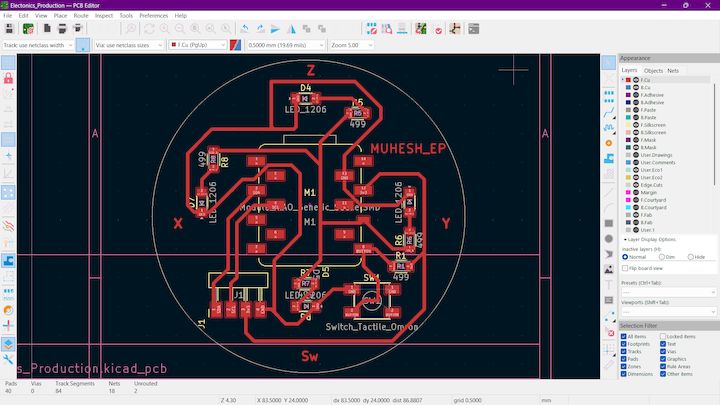Uncheck Footprints in Selection Filter
This screenshot has height=405, width=720.
tap(624, 344)
